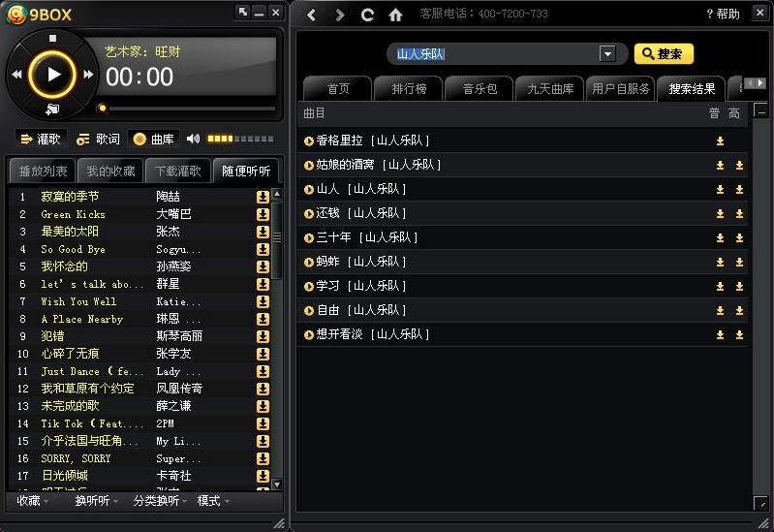The width and height of the screenshot is (774, 532).
Task: Click the icon below the play button
Action: coord(52,110)
